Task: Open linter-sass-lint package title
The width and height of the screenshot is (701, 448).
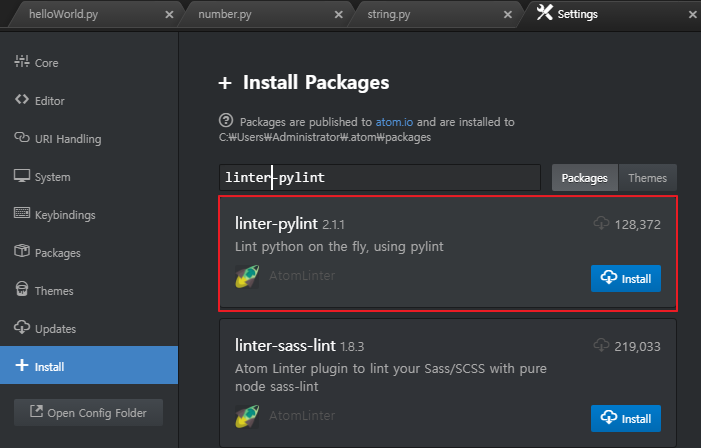Action: (285, 345)
